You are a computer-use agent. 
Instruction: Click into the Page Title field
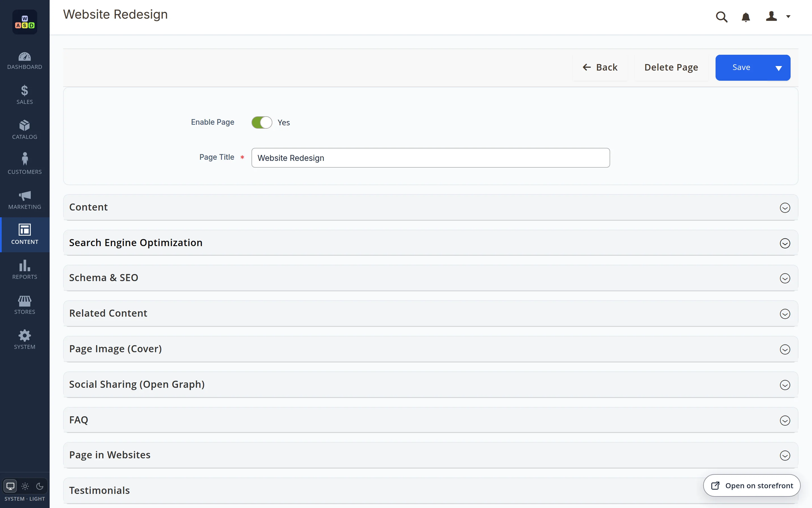point(431,158)
